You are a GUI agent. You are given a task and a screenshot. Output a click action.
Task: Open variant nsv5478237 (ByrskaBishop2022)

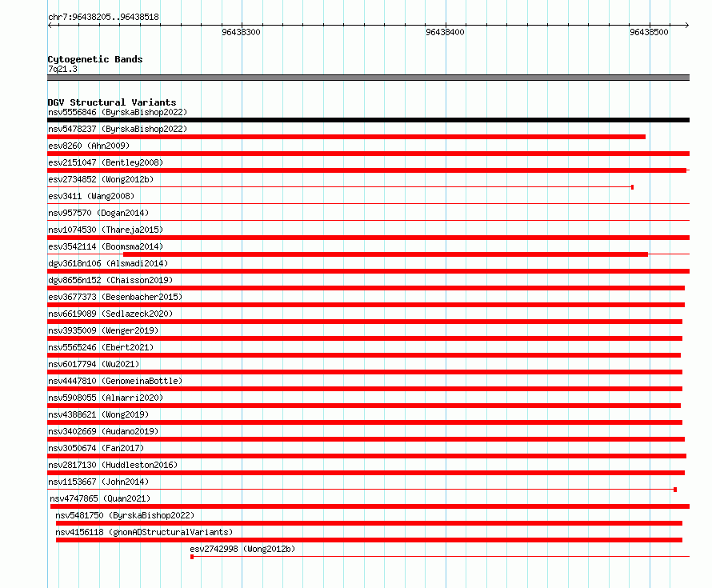pos(118,129)
